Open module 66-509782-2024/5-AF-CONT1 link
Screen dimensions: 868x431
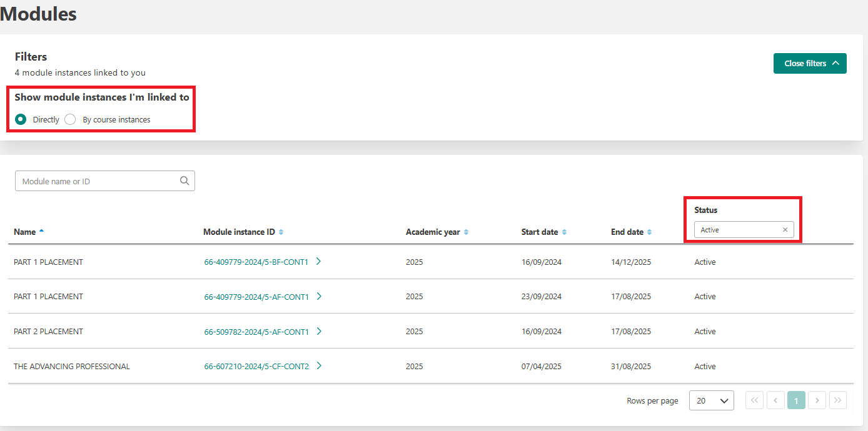point(256,332)
